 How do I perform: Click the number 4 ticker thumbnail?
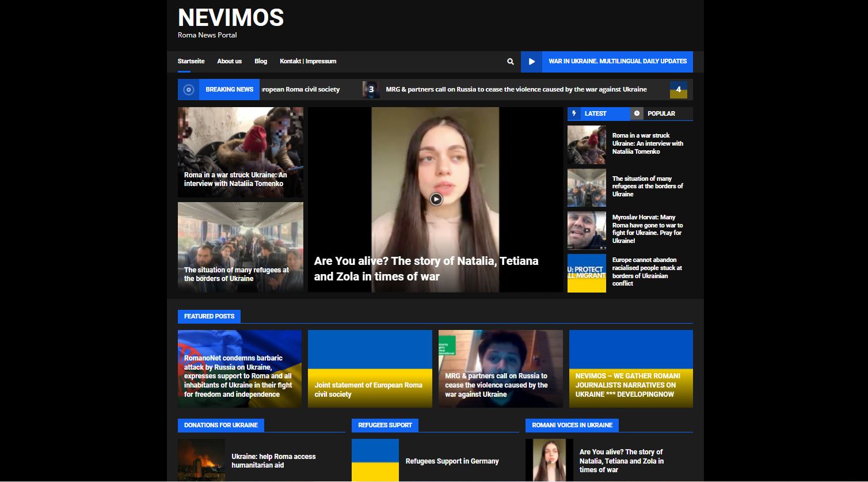click(x=679, y=89)
